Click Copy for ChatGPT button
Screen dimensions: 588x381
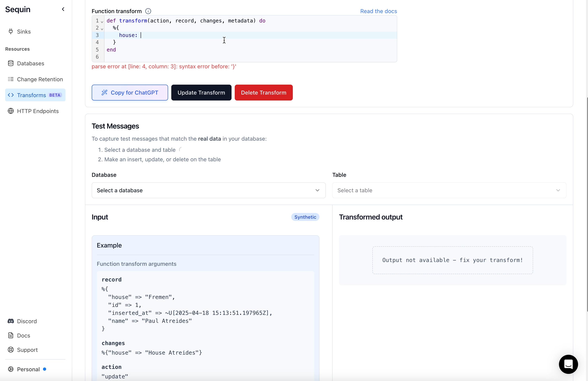click(x=130, y=93)
